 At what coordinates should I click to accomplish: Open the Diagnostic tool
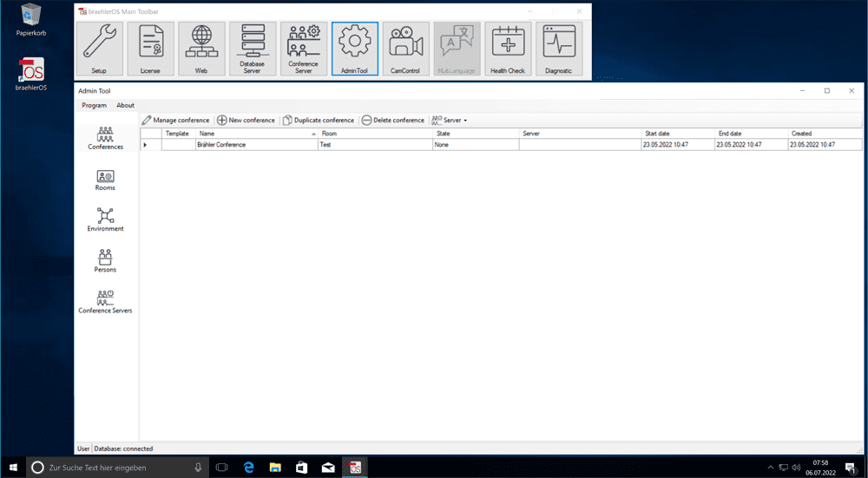tap(559, 49)
